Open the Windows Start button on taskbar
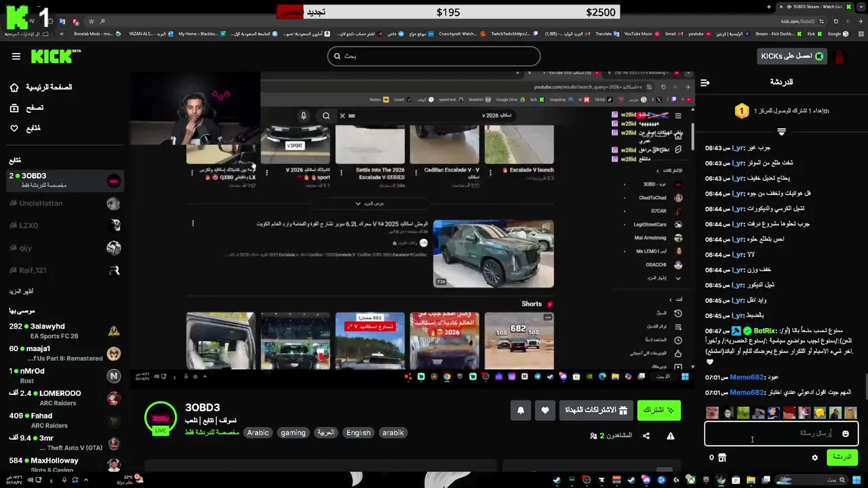Screen dimensions: 868x488 pyautogui.click(x=856, y=480)
